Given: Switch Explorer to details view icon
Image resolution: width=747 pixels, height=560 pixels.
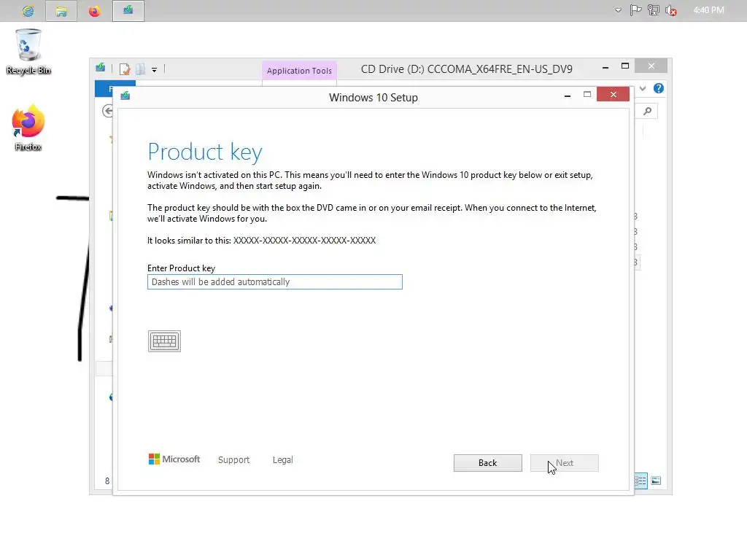Looking at the screenshot, I should tap(640, 481).
